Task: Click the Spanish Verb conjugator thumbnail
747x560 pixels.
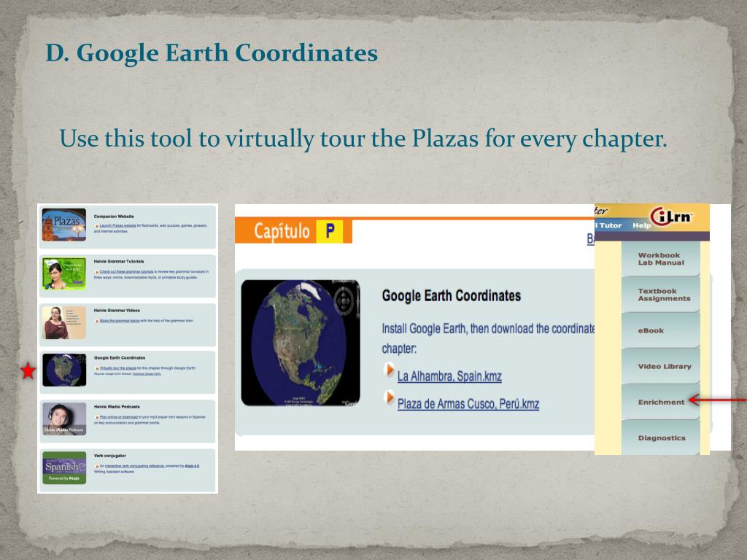Action: click(x=64, y=467)
